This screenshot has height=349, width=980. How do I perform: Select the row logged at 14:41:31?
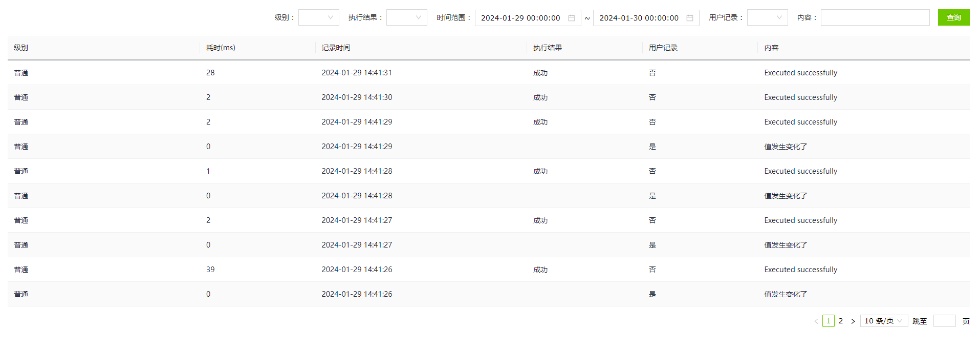357,73
